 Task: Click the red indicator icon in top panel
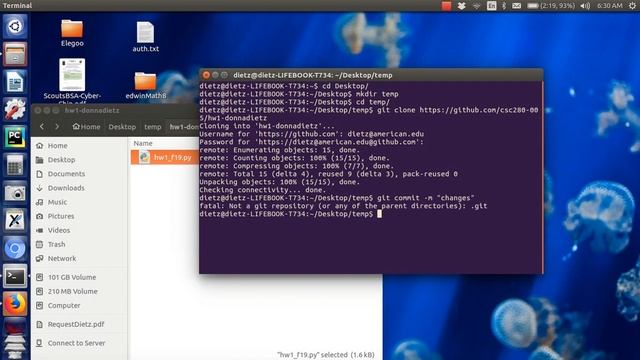447,6
